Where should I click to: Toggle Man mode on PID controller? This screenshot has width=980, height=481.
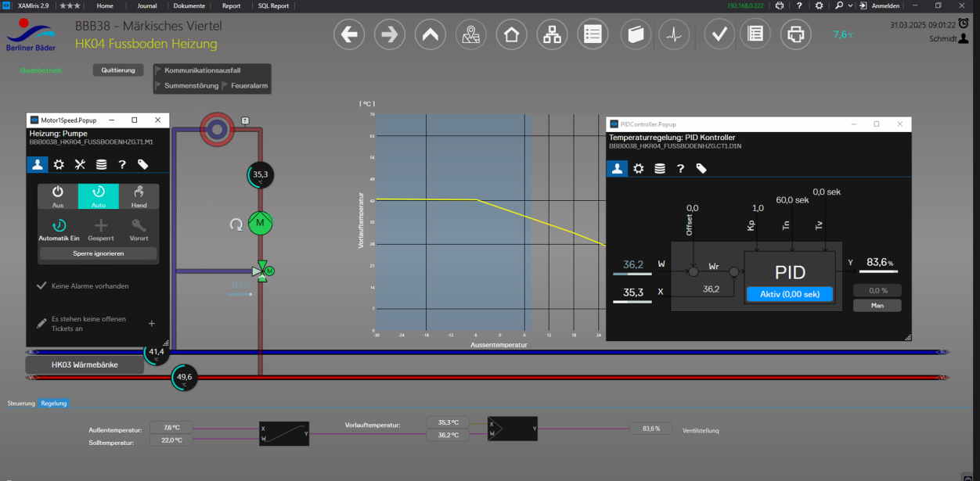pyautogui.click(x=877, y=306)
